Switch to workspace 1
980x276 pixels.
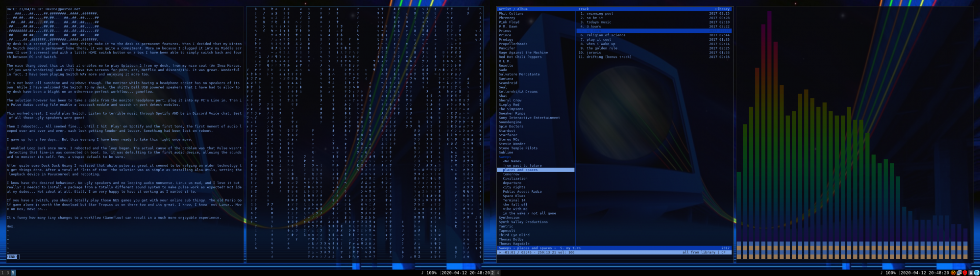coord(2,273)
